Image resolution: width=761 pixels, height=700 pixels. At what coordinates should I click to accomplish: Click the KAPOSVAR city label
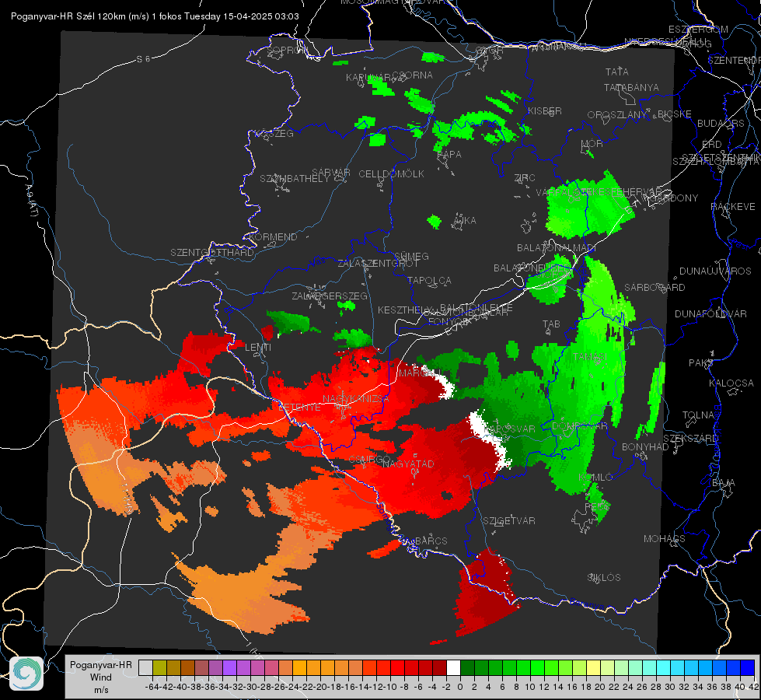(510, 429)
